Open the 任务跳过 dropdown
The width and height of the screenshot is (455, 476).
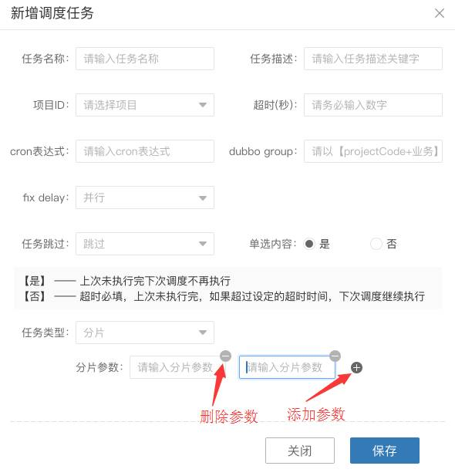[x=145, y=244]
